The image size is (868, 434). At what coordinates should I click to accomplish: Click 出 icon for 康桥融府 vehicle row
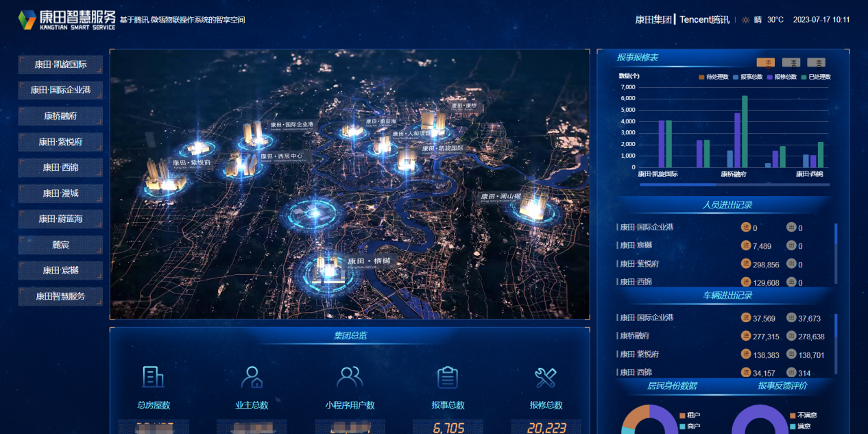click(791, 336)
